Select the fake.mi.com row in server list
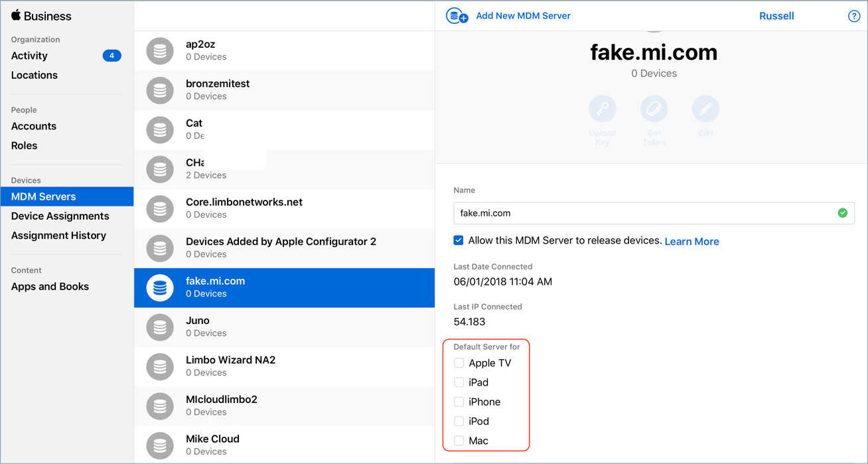The height and width of the screenshot is (464, 868). (x=284, y=287)
